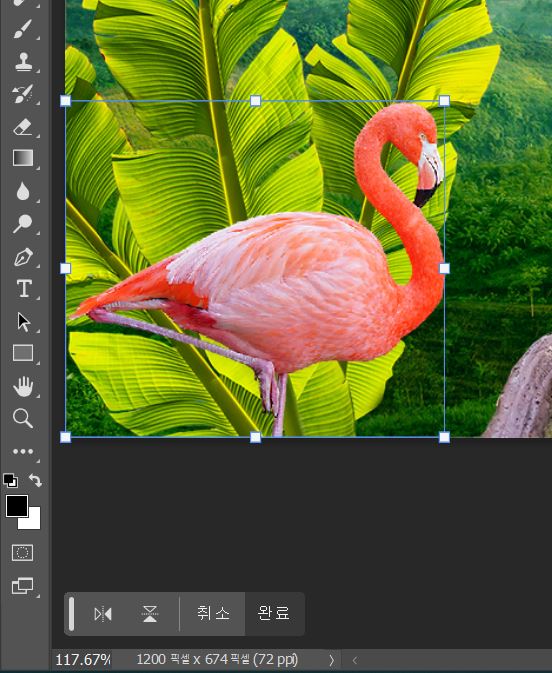Click the horizontal scrollbar left arrow

pos(355,660)
